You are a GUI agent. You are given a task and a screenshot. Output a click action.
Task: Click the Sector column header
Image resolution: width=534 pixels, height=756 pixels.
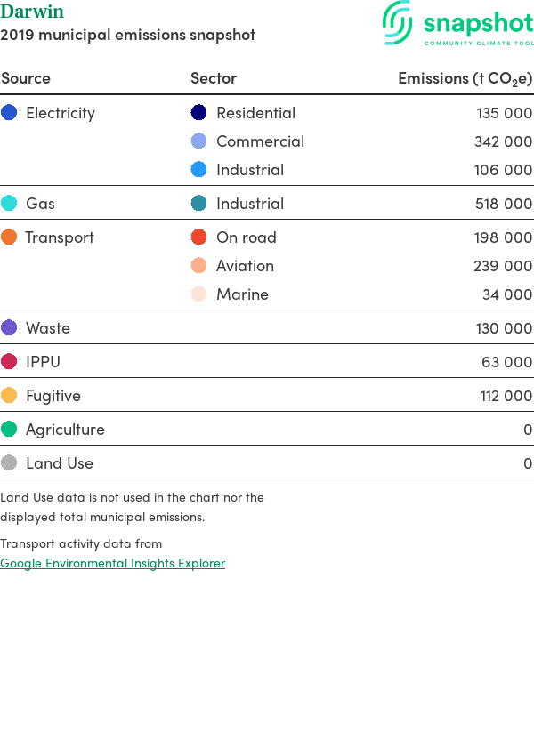(x=214, y=78)
